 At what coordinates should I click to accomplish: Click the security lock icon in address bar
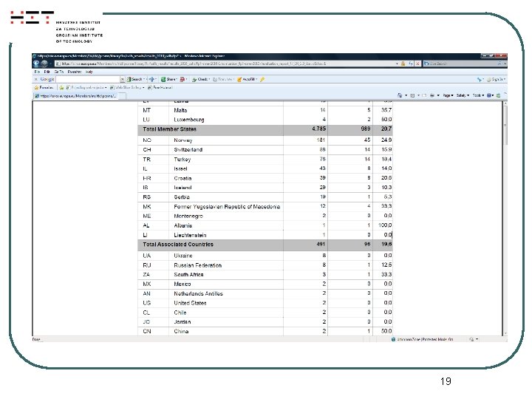tap(403, 64)
